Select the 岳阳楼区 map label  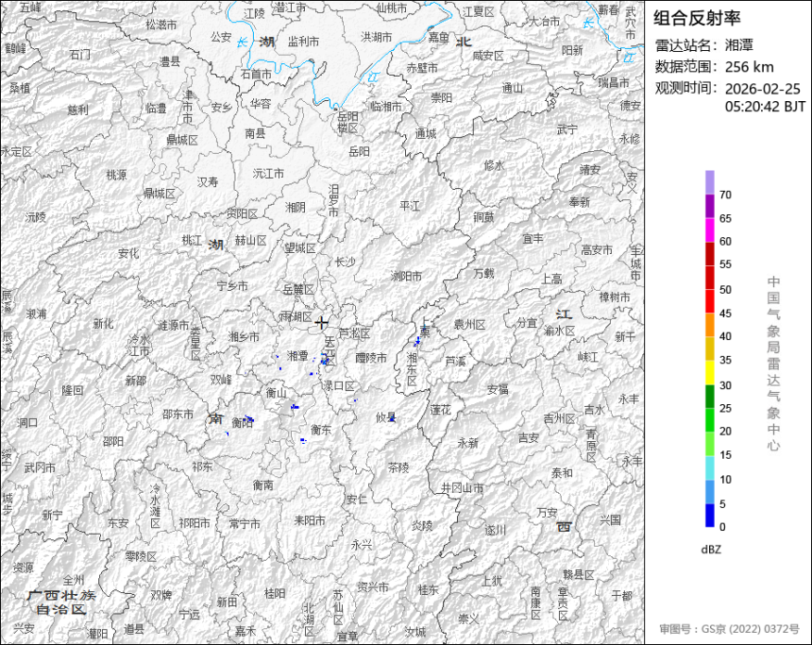click(347, 122)
